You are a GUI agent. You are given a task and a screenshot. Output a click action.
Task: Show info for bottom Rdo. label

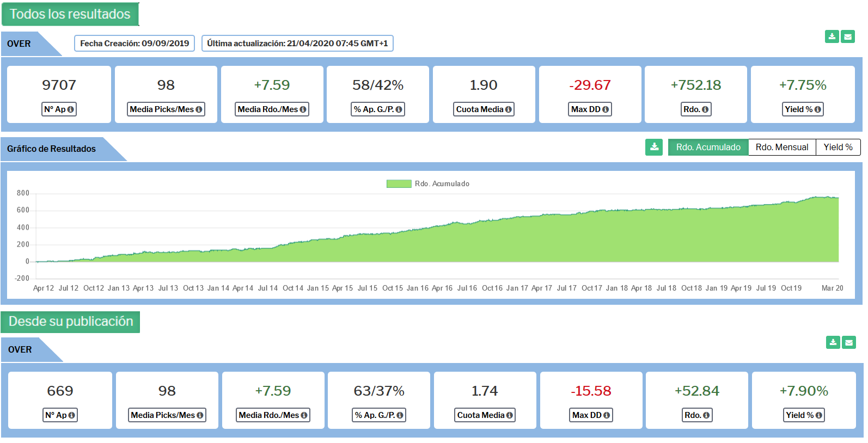pos(706,415)
